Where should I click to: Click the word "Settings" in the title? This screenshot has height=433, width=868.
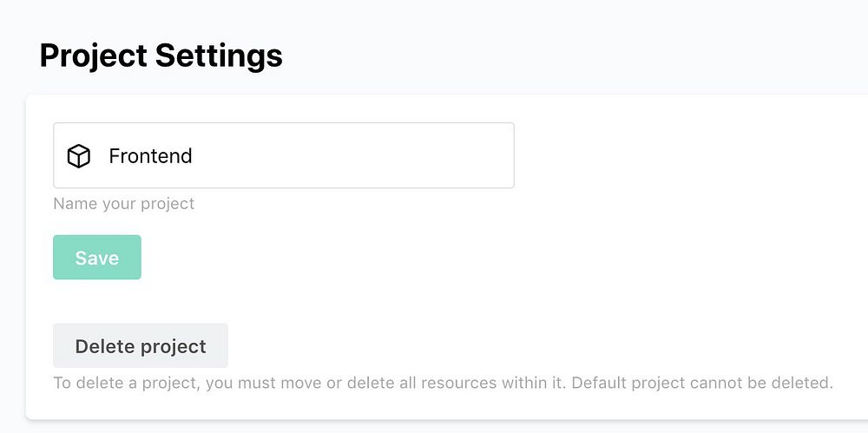point(219,56)
